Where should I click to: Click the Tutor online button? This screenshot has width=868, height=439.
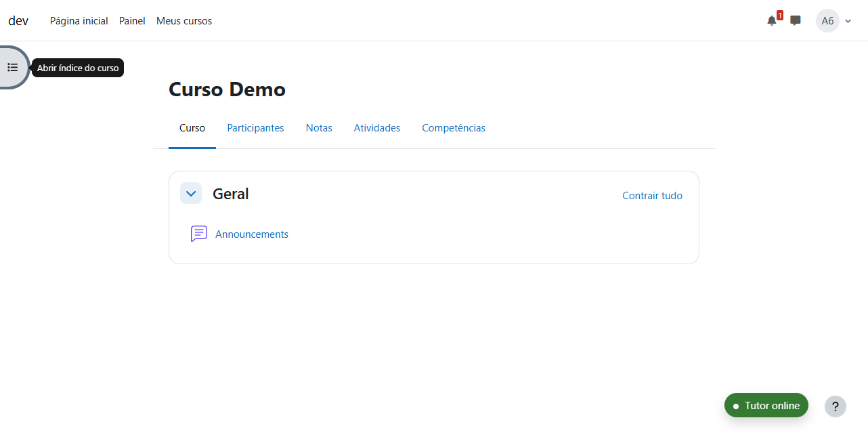coord(766,406)
